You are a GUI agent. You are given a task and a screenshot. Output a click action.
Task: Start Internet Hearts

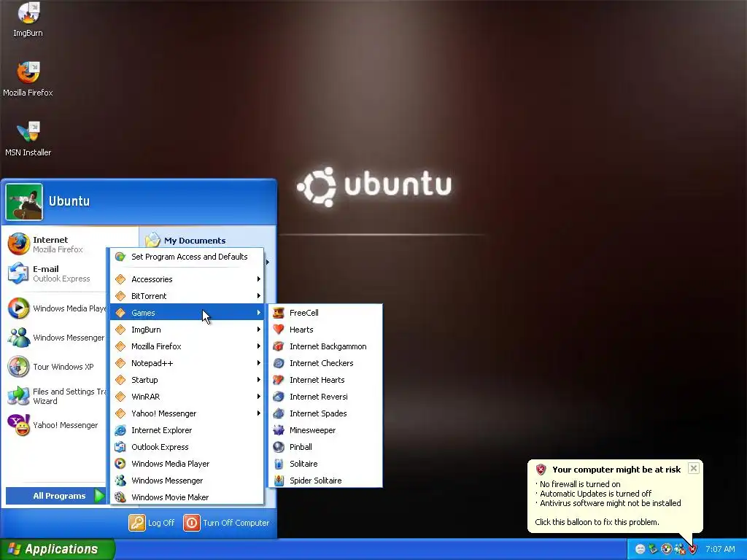tap(325, 380)
